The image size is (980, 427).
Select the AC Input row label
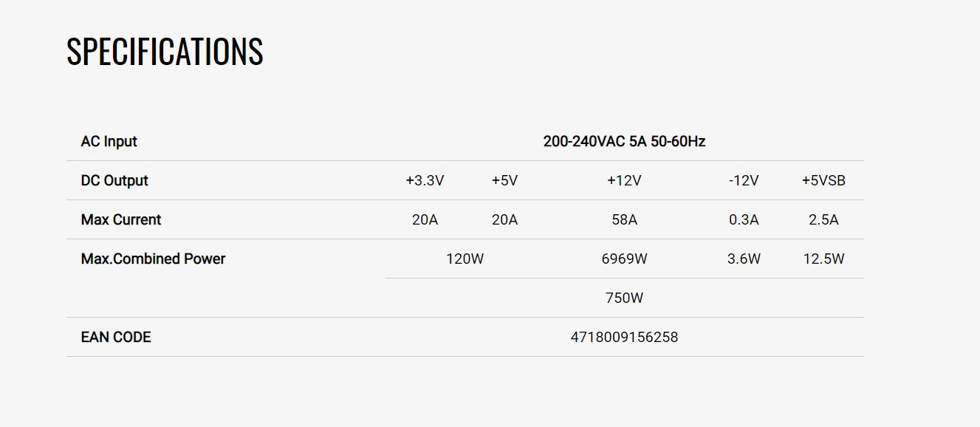(109, 141)
